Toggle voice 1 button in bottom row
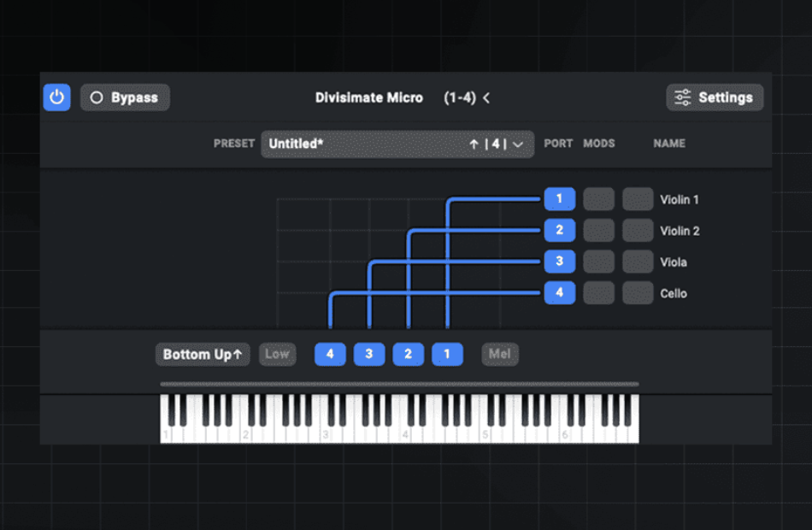Image resolution: width=812 pixels, height=530 pixels. [x=447, y=355]
